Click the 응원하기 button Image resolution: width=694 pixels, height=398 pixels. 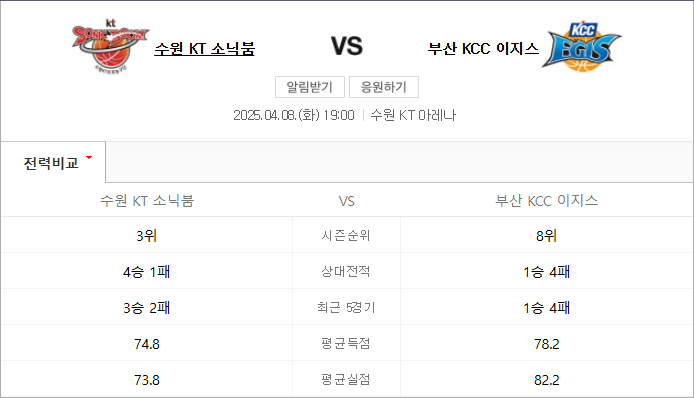[x=384, y=87]
